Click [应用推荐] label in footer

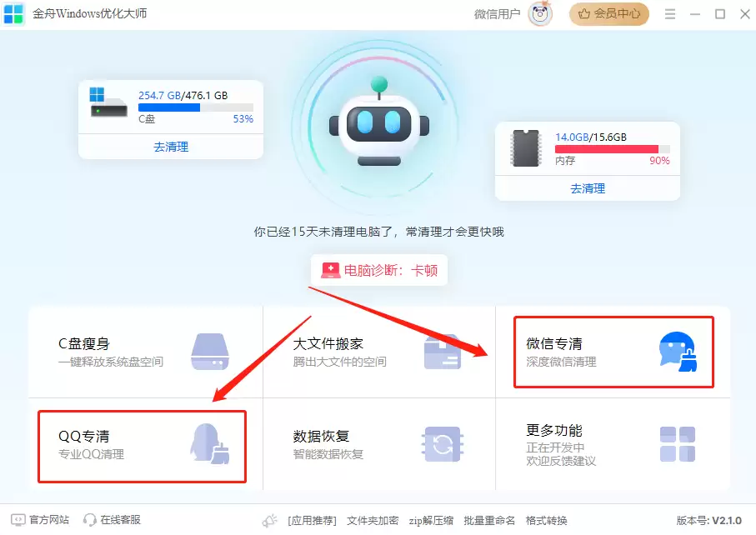click(x=312, y=521)
